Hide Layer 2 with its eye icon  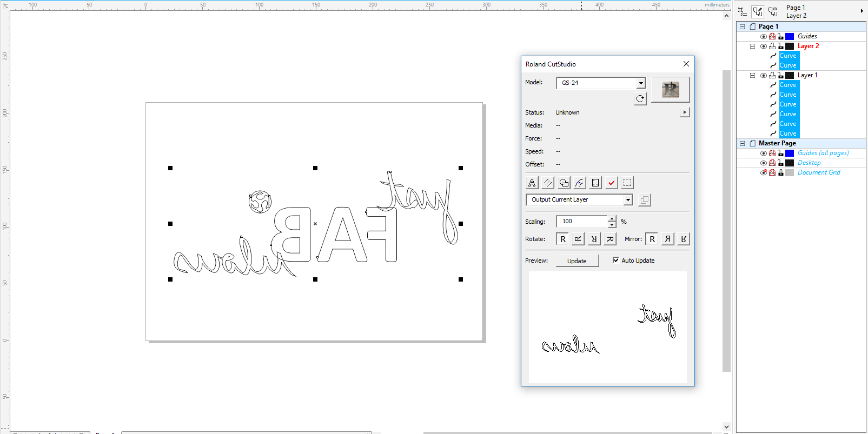(x=764, y=46)
